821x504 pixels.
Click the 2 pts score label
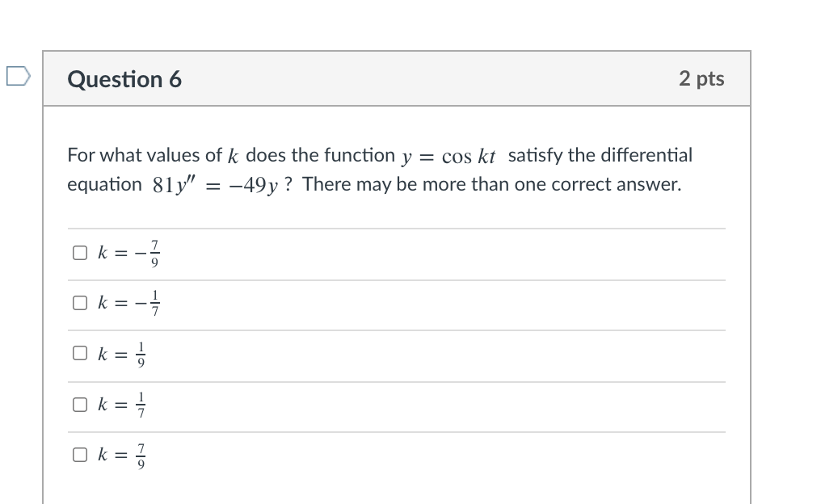point(701,78)
